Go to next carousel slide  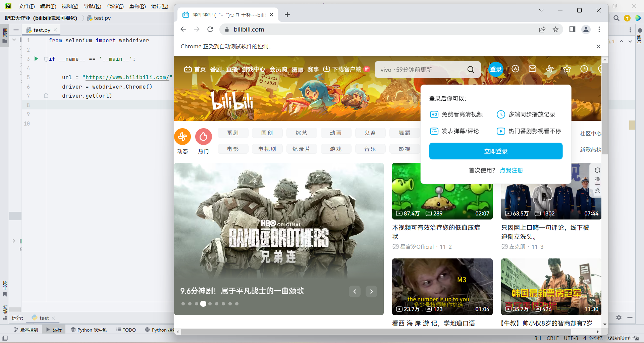tap(371, 291)
